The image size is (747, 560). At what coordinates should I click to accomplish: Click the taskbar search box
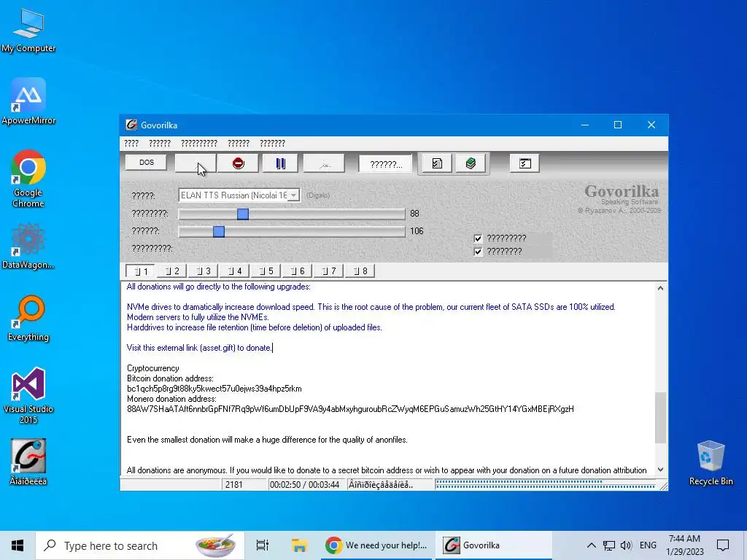click(139, 545)
